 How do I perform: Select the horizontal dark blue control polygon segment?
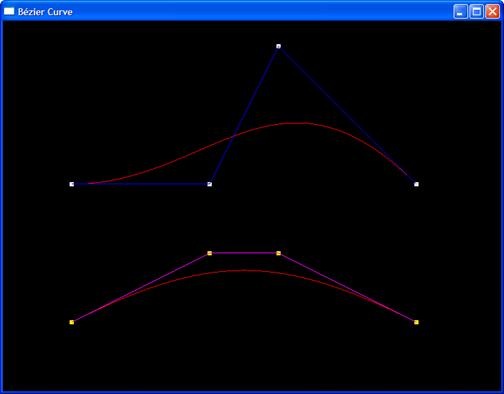click(x=141, y=184)
